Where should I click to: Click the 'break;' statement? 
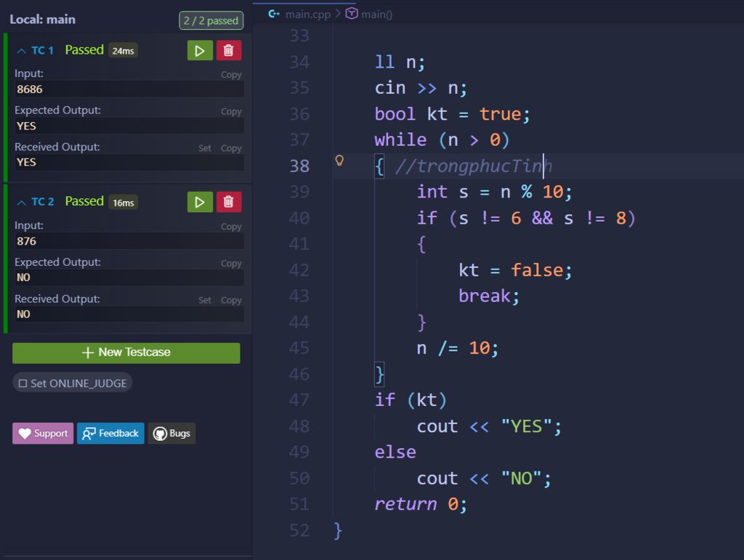click(x=489, y=296)
